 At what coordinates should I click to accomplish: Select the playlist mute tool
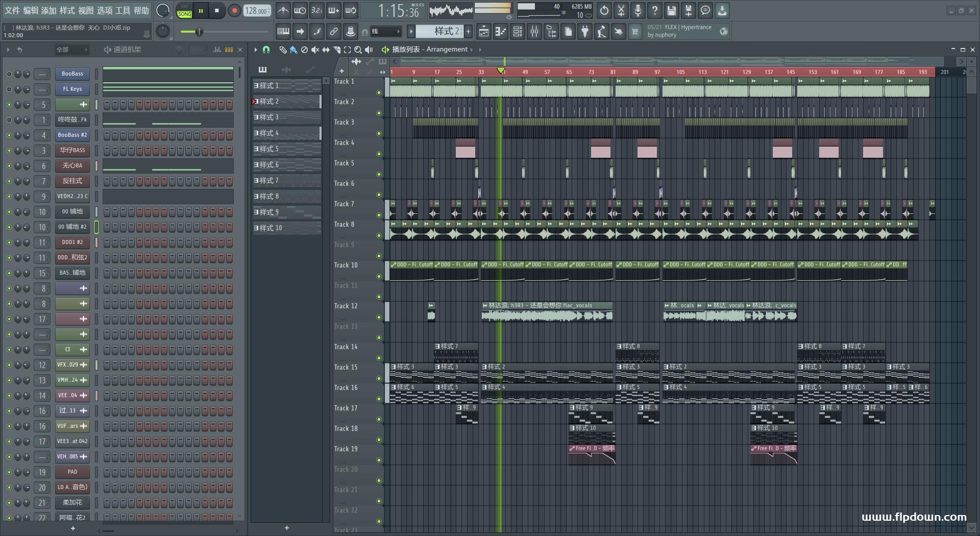point(315,50)
